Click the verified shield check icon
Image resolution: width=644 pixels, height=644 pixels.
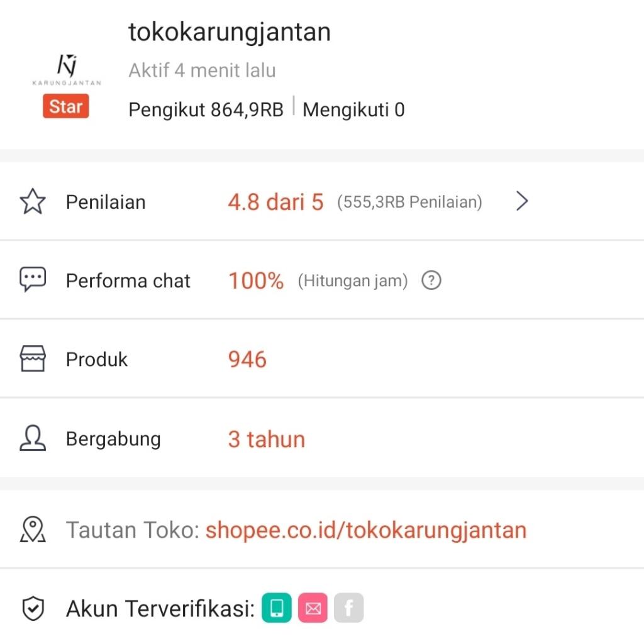(33, 608)
